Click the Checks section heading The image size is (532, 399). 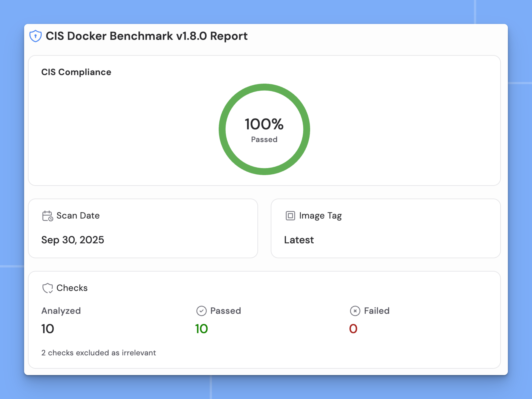click(x=72, y=288)
